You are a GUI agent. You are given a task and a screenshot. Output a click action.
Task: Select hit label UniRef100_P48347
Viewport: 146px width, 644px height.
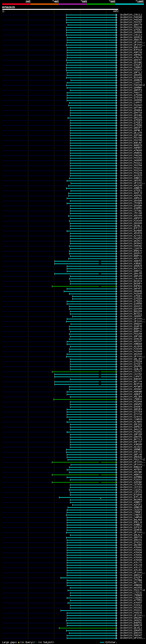[x=131, y=636]
